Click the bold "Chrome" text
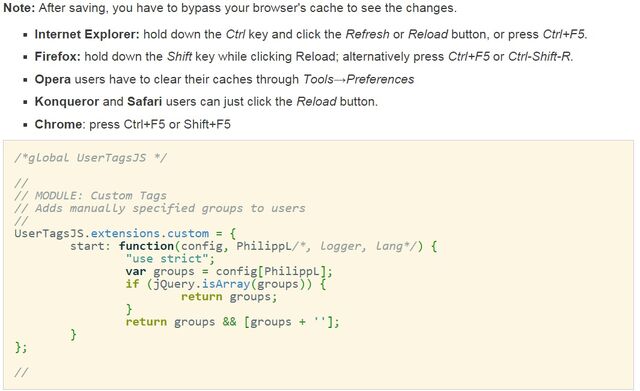Viewport: 640px width, 391px height. point(58,124)
